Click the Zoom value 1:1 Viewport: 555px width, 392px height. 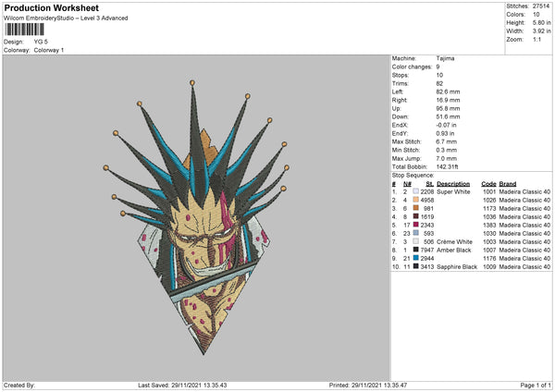(536, 39)
